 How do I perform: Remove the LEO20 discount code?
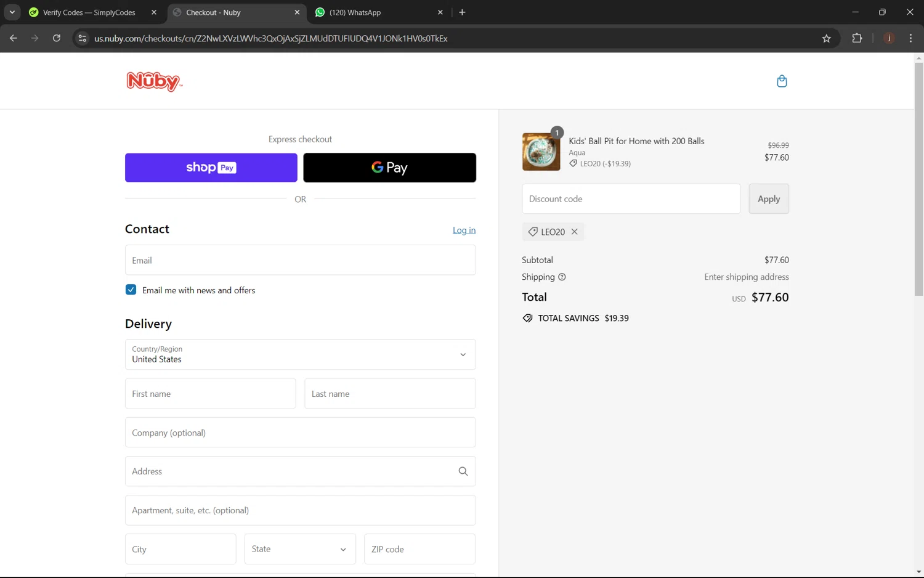click(x=575, y=232)
